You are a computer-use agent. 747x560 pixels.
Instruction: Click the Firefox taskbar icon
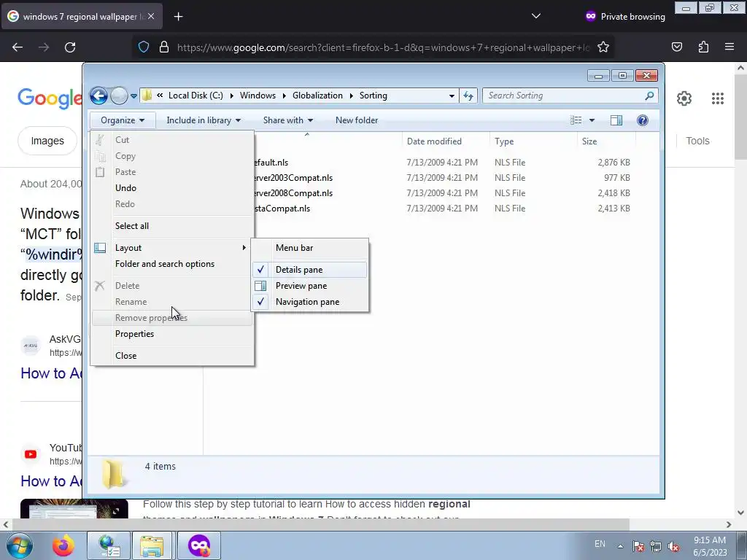(x=63, y=545)
